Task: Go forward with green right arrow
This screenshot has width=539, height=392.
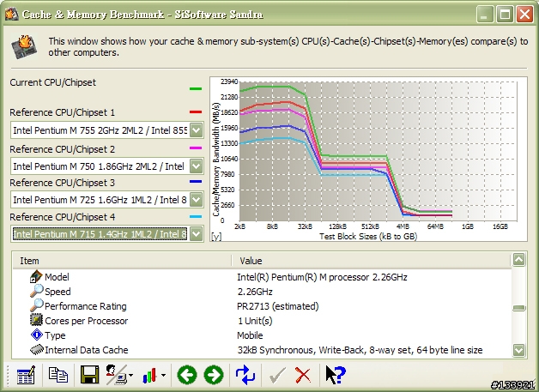Action: (x=214, y=375)
